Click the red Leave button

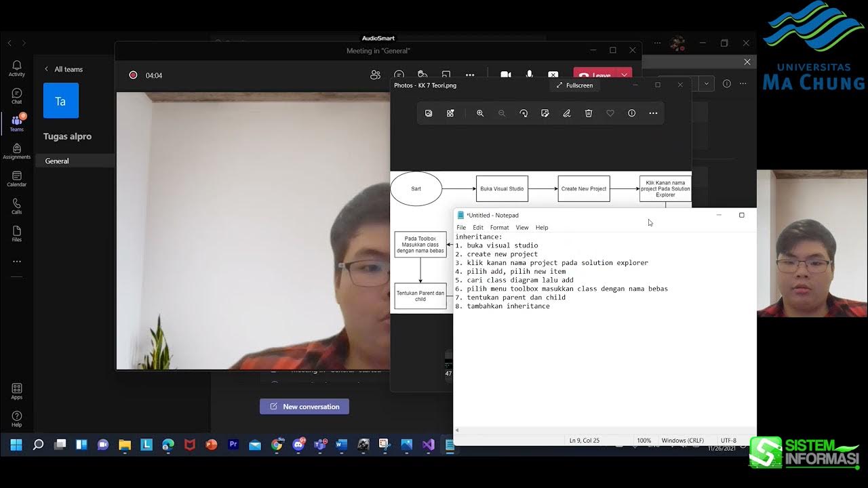[596, 75]
